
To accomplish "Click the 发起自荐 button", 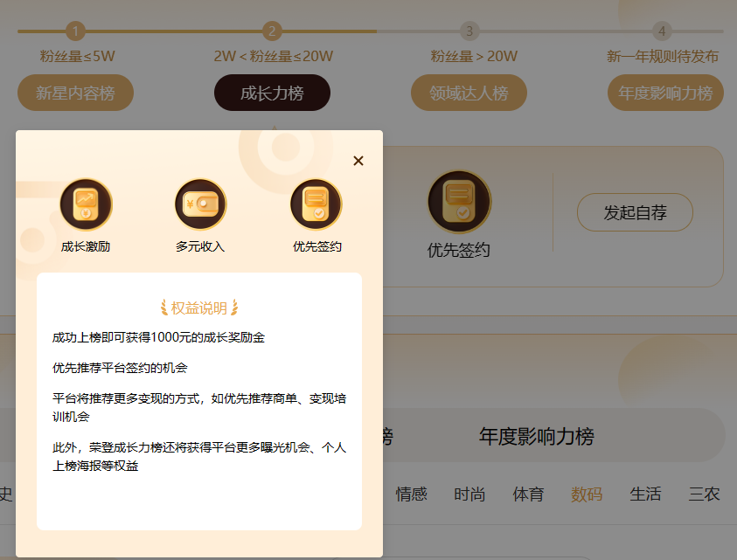I will click(635, 212).
